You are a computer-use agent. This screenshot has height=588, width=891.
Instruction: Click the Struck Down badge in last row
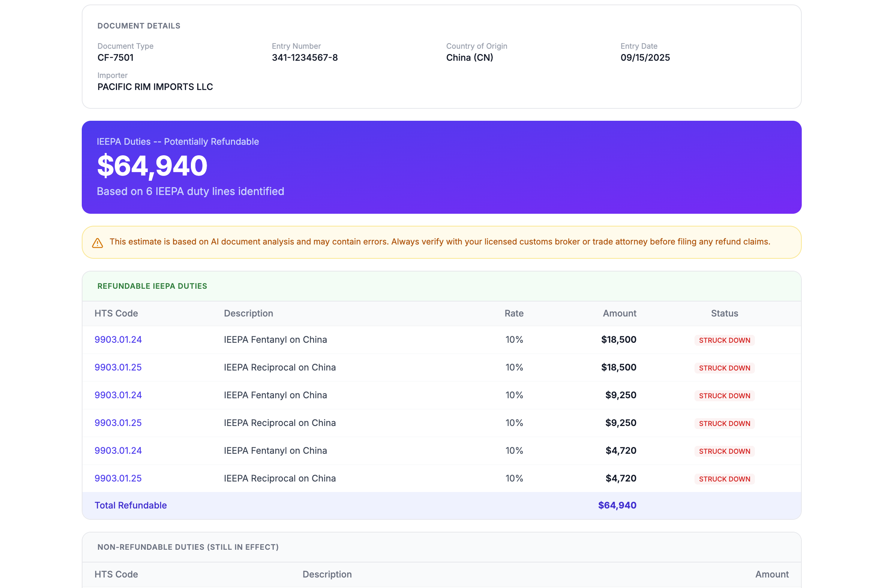pos(724,479)
